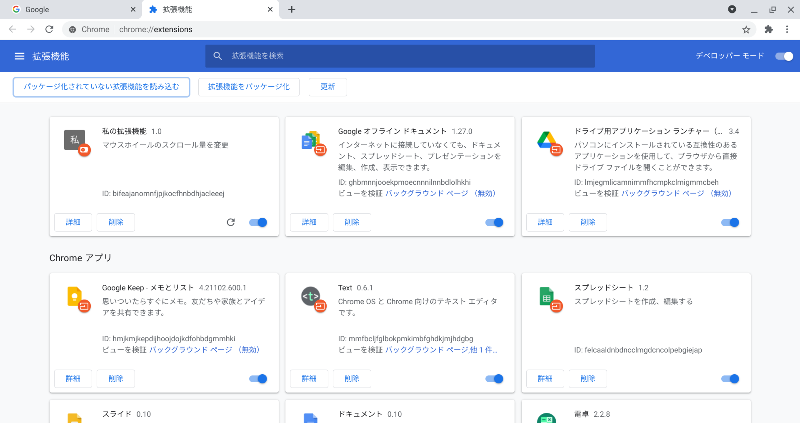This screenshot has height=423, width=800.
Task: Click the search magnifier icon
Action: click(x=218, y=56)
